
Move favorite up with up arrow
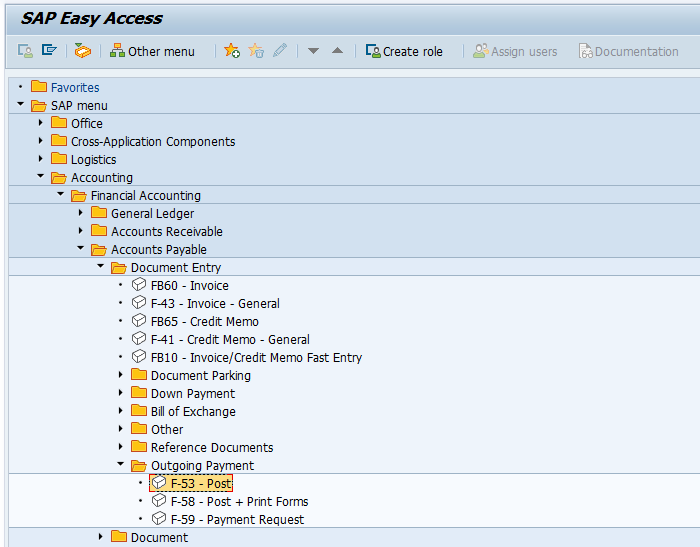(338, 50)
